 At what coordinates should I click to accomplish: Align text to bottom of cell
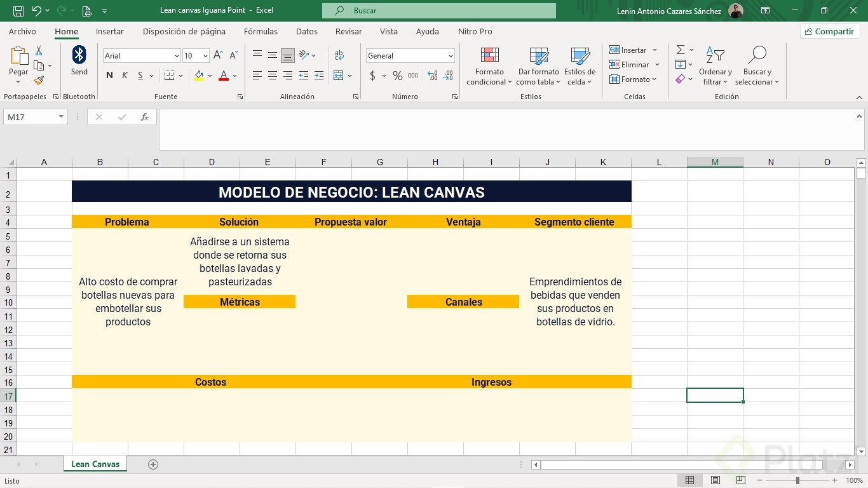coord(288,55)
